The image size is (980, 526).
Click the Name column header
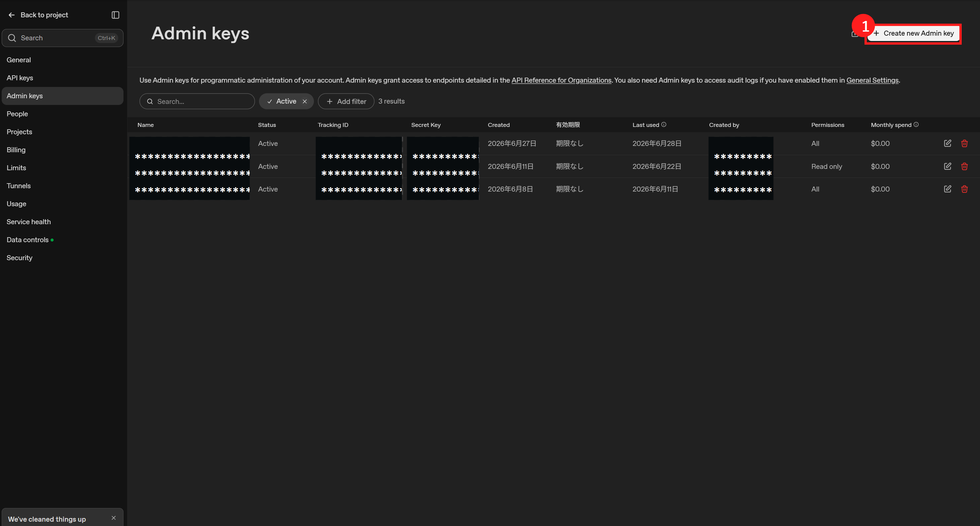click(146, 125)
